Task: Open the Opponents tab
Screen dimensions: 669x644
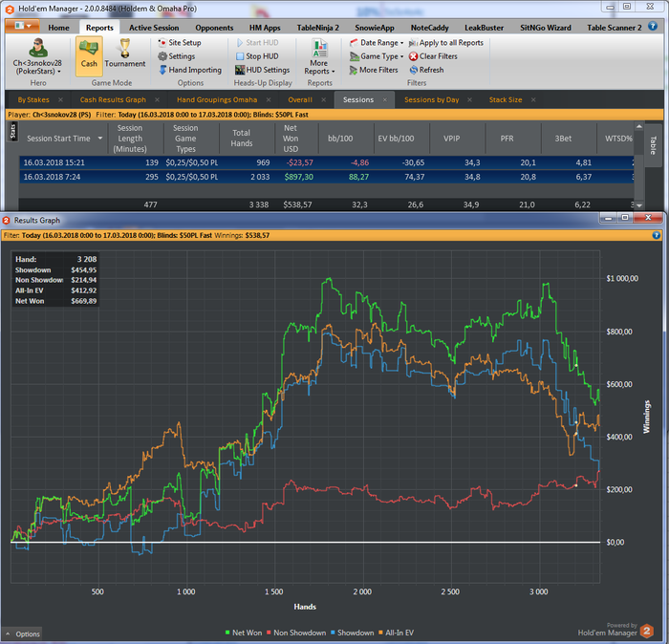Action: pyautogui.click(x=214, y=28)
